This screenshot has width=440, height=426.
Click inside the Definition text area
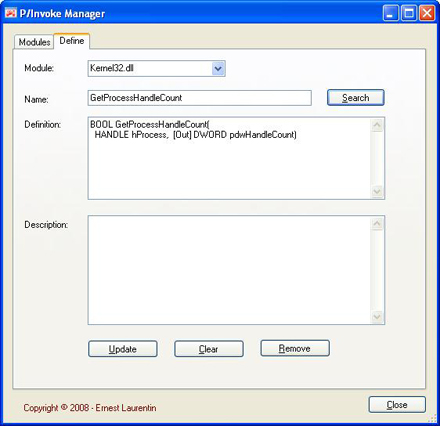coord(229,158)
